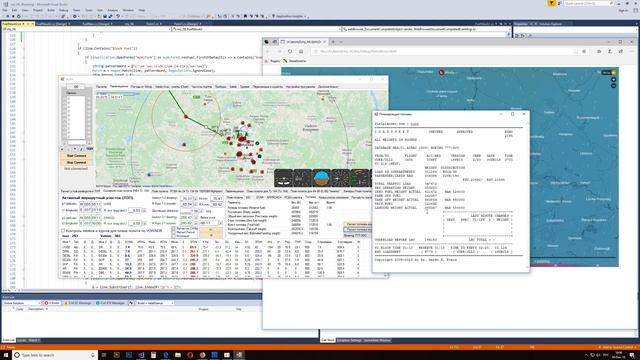The height and width of the screenshot is (360, 640).
Task: Close the current browser tab
Action: point(324,42)
